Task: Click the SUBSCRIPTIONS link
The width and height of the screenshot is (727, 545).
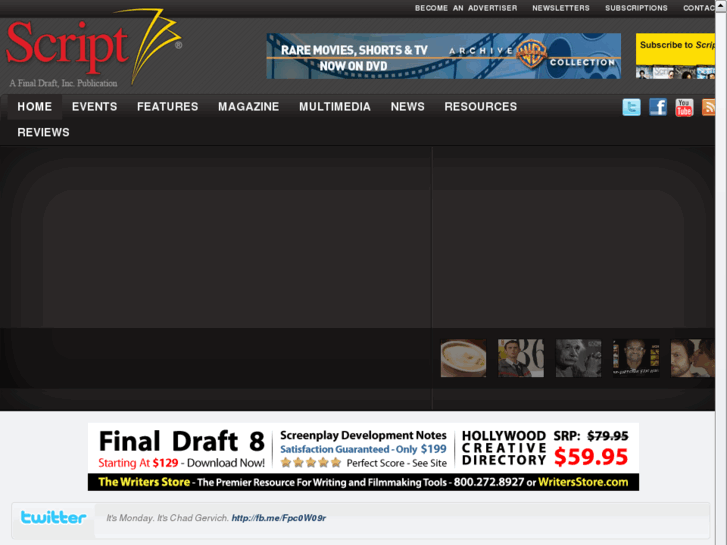Action: pyautogui.click(x=636, y=8)
